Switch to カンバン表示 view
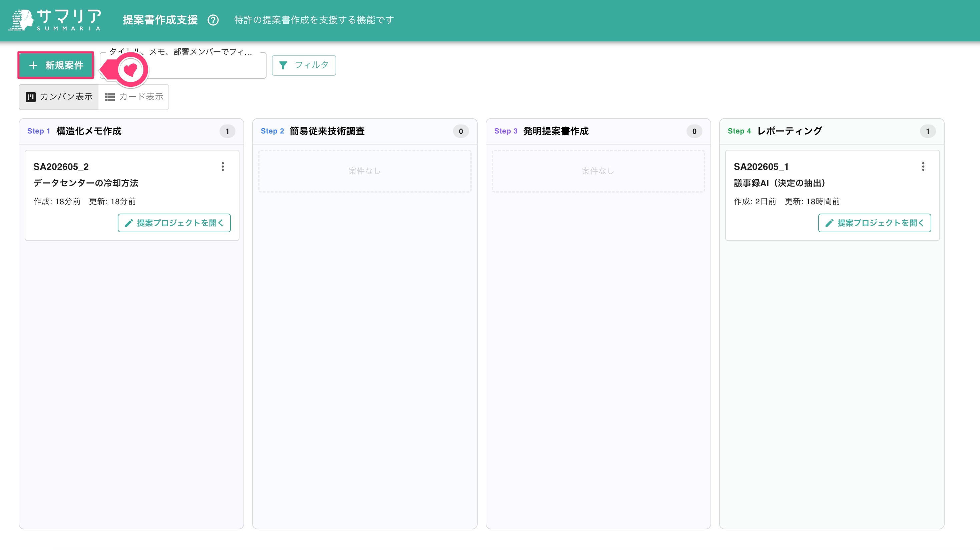 [59, 97]
